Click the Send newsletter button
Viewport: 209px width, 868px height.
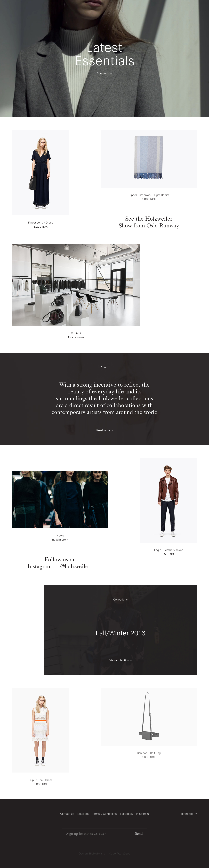coord(139,834)
